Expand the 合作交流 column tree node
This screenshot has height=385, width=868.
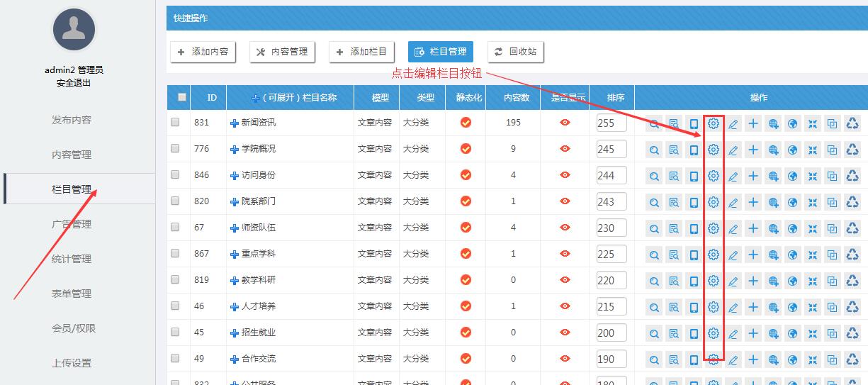pos(235,359)
